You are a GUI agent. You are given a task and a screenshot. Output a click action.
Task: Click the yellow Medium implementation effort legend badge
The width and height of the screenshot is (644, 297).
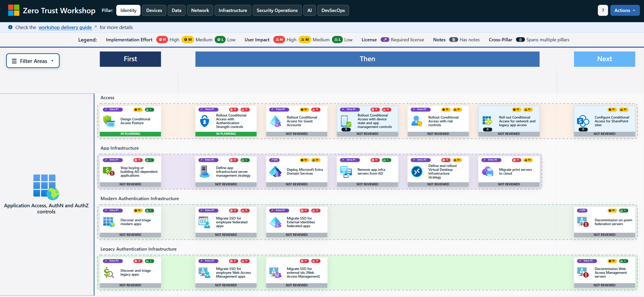(188, 40)
